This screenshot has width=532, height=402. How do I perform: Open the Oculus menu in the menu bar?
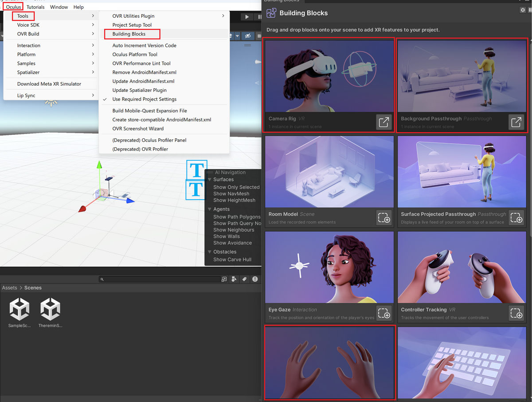coord(14,7)
